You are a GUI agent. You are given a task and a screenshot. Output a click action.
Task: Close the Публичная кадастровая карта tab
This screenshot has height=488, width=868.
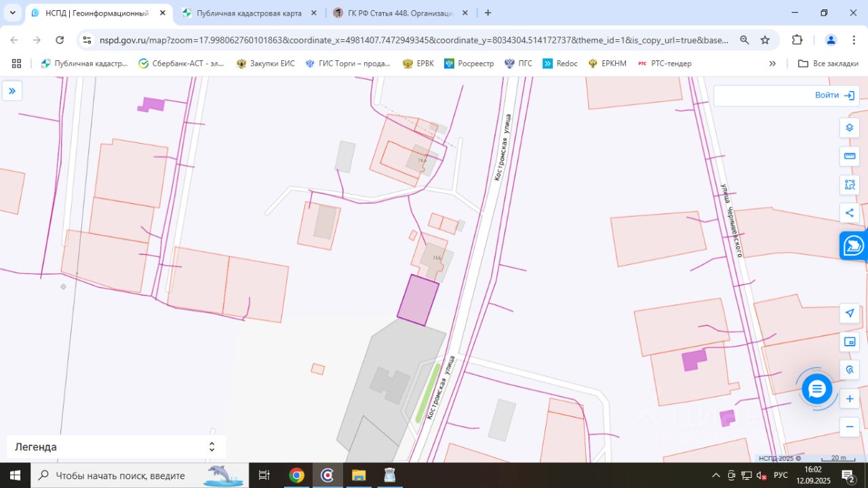pyautogui.click(x=314, y=13)
